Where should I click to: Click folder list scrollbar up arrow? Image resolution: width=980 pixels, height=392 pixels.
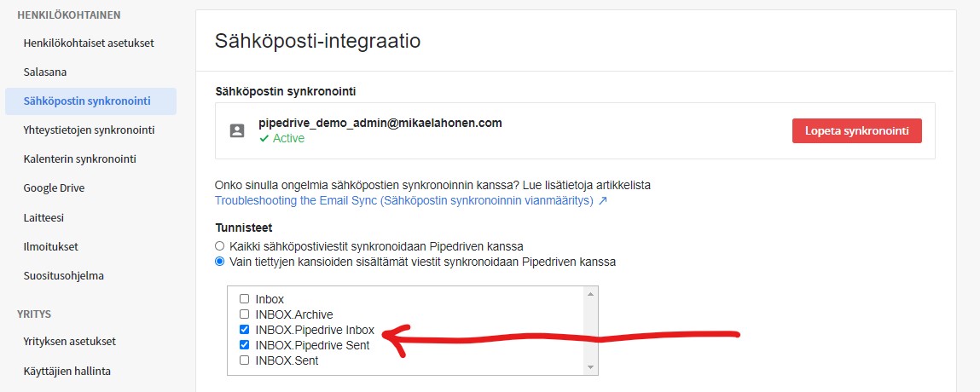coord(590,293)
